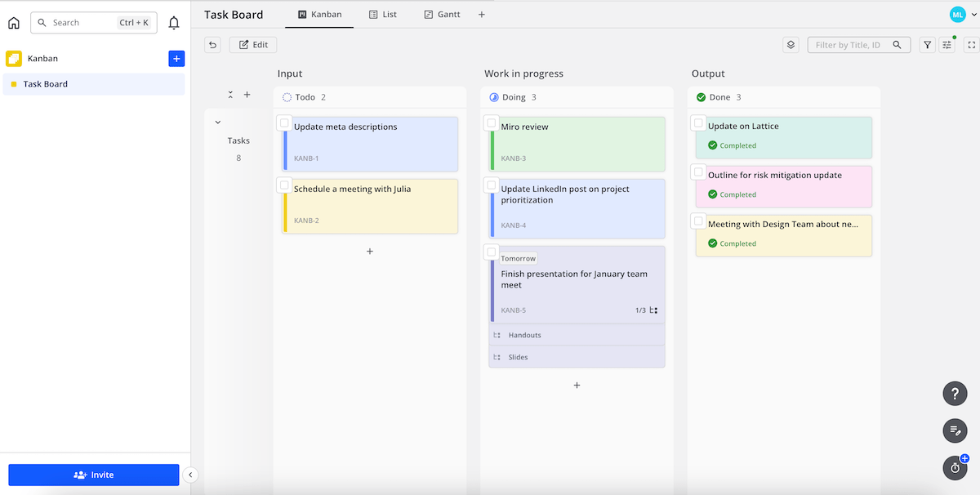Screen dimensions: 980x495
Task: Open the timer icon at bottom right
Action: [x=955, y=467]
